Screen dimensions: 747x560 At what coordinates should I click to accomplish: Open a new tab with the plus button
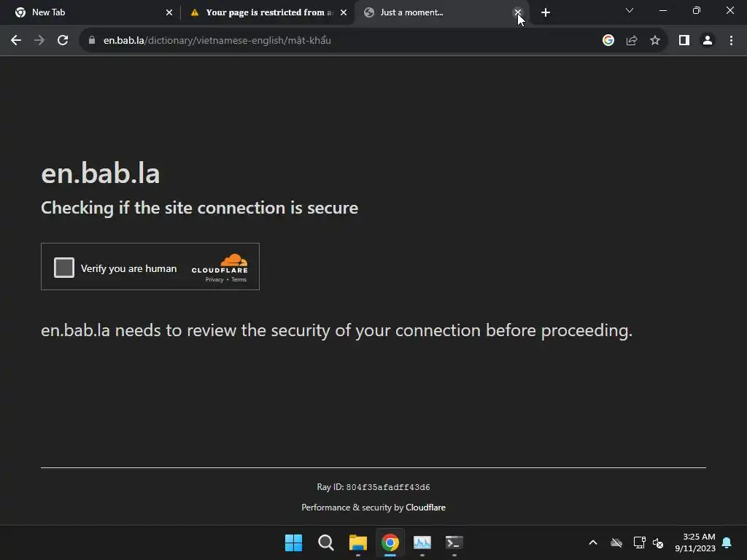pos(546,12)
